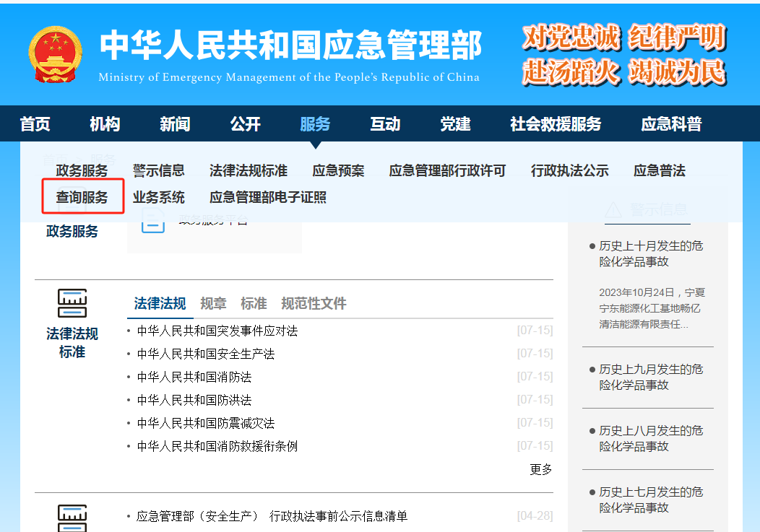The image size is (760, 532).
Task: Switch to the 标准 tab
Action: (x=254, y=303)
